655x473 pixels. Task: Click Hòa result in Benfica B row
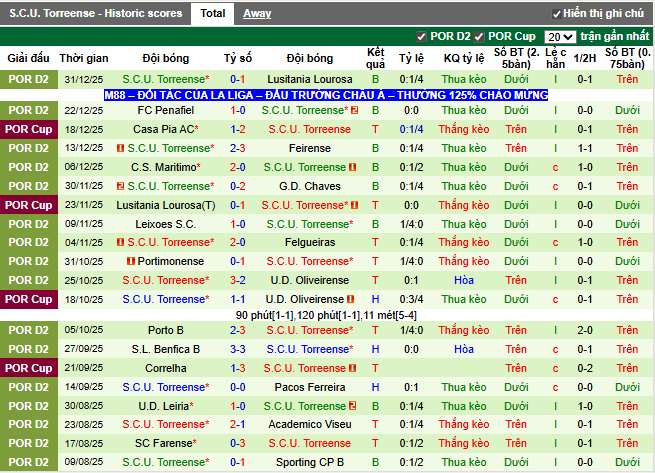pyautogui.click(x=464, y=349)
